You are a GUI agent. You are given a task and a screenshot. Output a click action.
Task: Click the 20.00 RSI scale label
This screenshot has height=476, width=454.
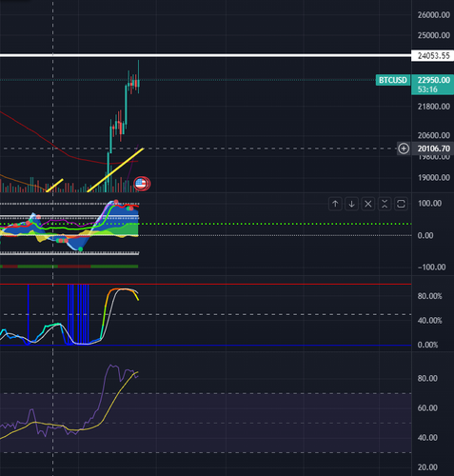pyautogui.click(x=427, y=467)
